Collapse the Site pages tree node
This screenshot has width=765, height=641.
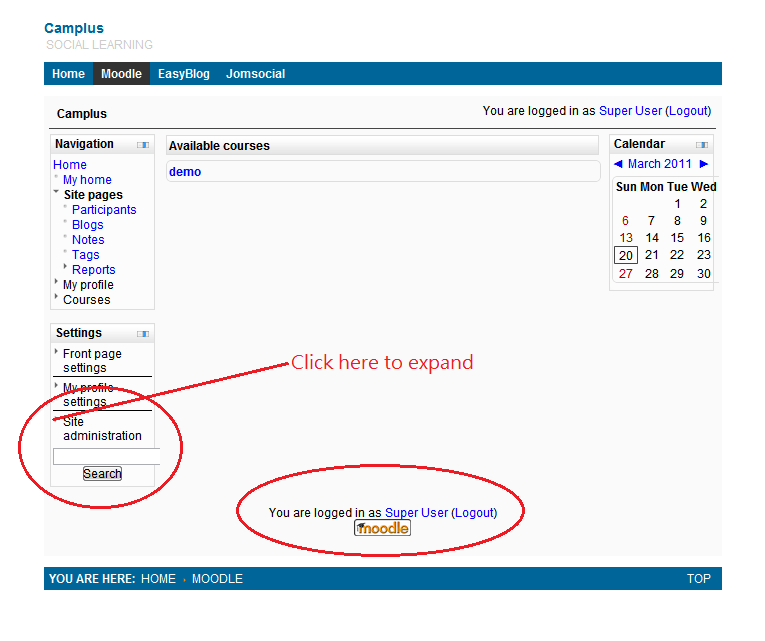93,195
